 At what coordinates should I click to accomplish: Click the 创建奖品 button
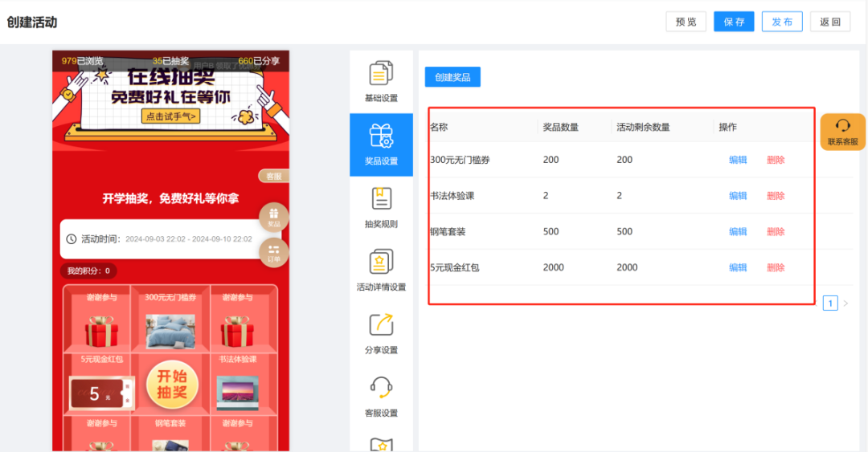tap(452, 77)
